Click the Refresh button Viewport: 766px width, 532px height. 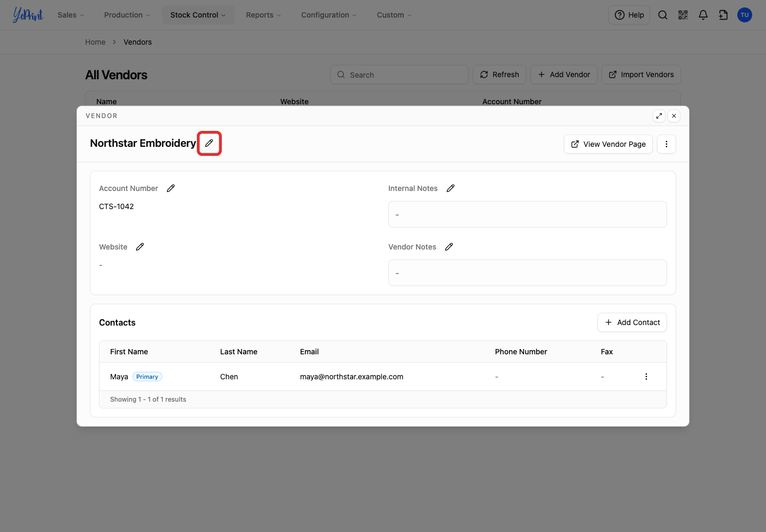[499, 74]
